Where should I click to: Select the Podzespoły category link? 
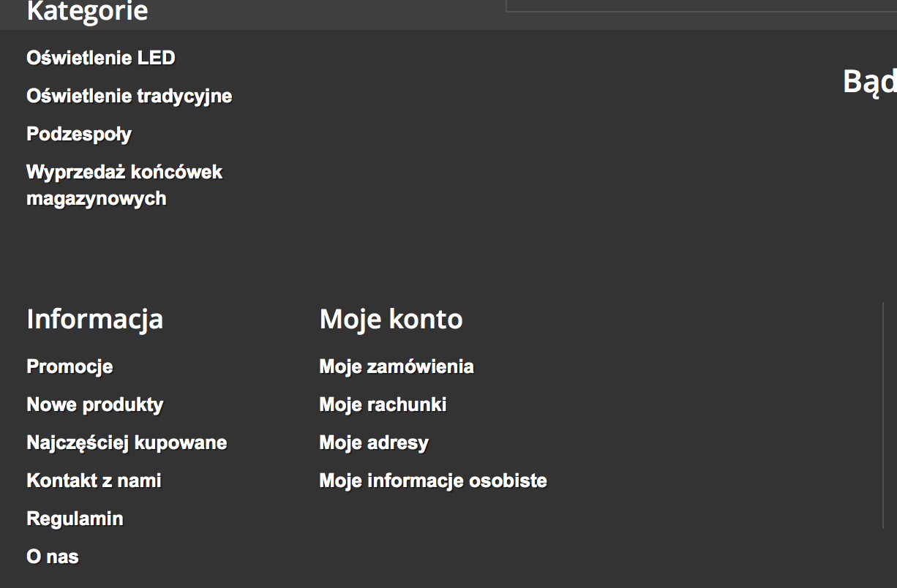click(x=79, y=134)
